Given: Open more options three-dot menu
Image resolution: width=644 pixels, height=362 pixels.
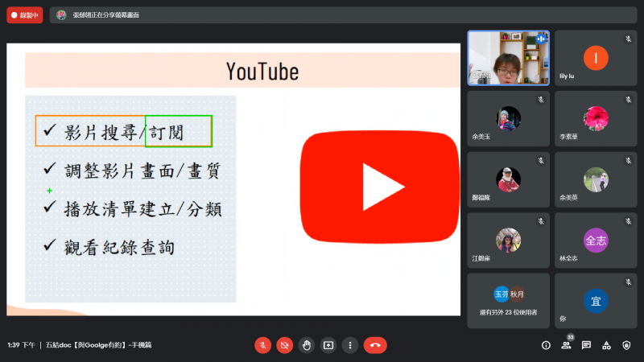Looking at the screenshot, I should pos(350,345).
